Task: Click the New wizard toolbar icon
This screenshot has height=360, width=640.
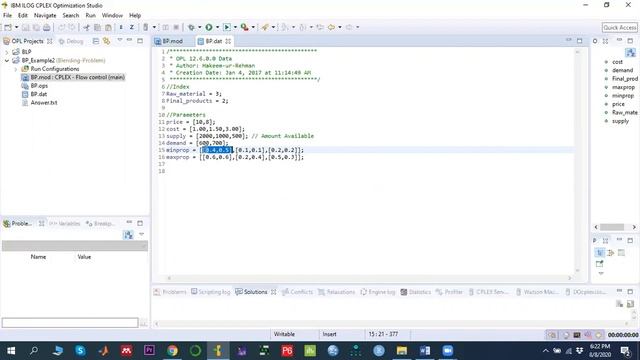Action: pyautogui.click(x=8, y=27)
